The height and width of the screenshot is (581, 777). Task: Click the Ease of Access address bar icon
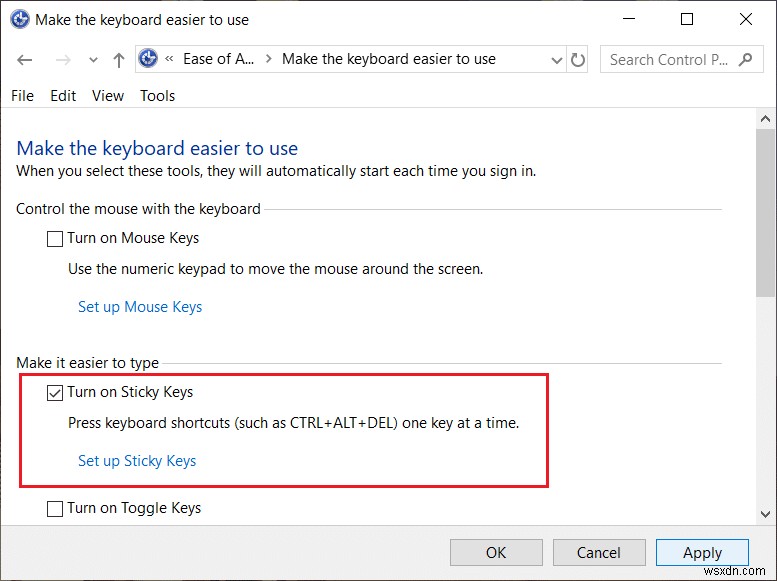point(149,59)
